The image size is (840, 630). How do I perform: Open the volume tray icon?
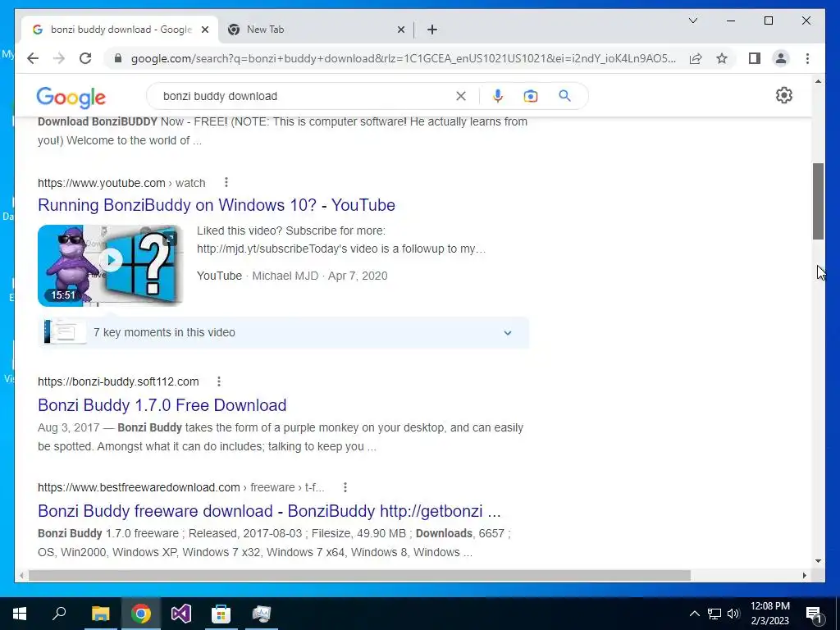point(733,614)
